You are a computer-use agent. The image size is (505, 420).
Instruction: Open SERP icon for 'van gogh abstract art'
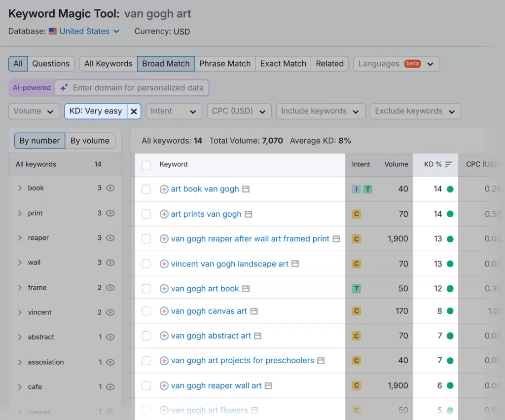[x=257, y=336]
